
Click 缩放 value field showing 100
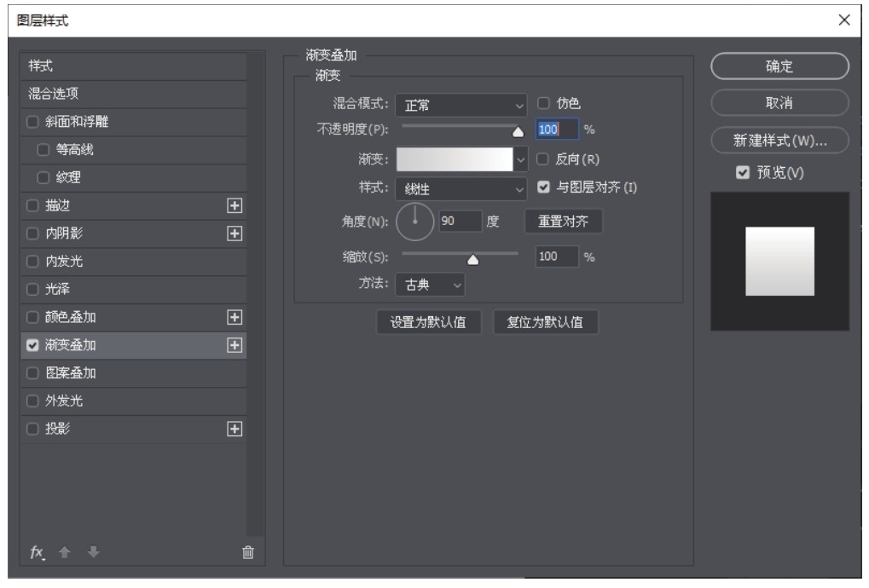pos(557,257)
